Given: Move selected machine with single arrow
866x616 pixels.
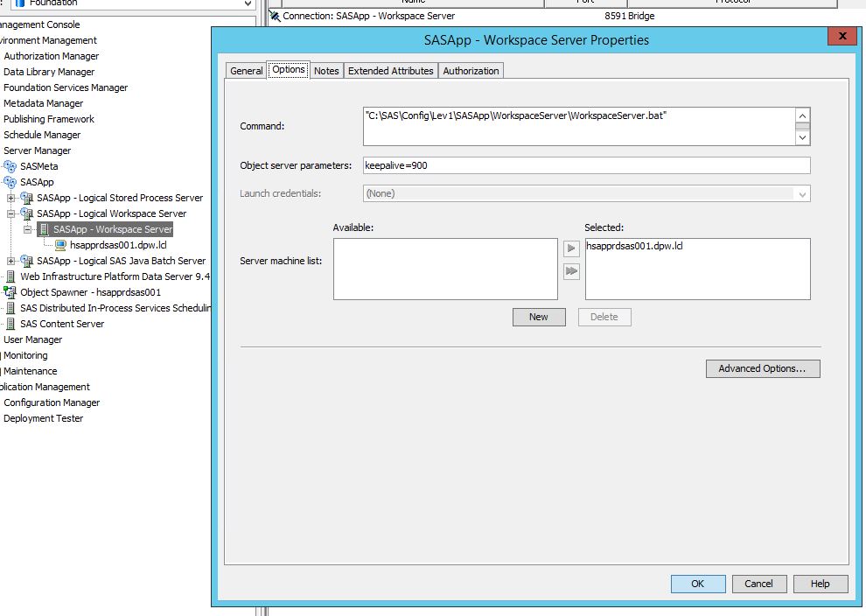Looking at the screenshot, I should [x=571, y=248].
